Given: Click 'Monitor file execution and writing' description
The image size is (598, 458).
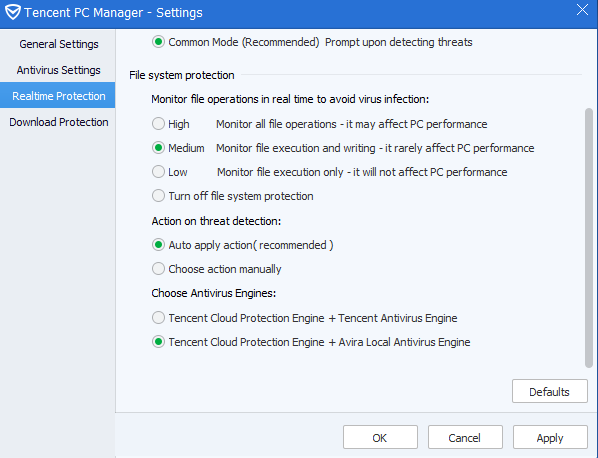Looking at the screenshot, I should tap(375, 148).
